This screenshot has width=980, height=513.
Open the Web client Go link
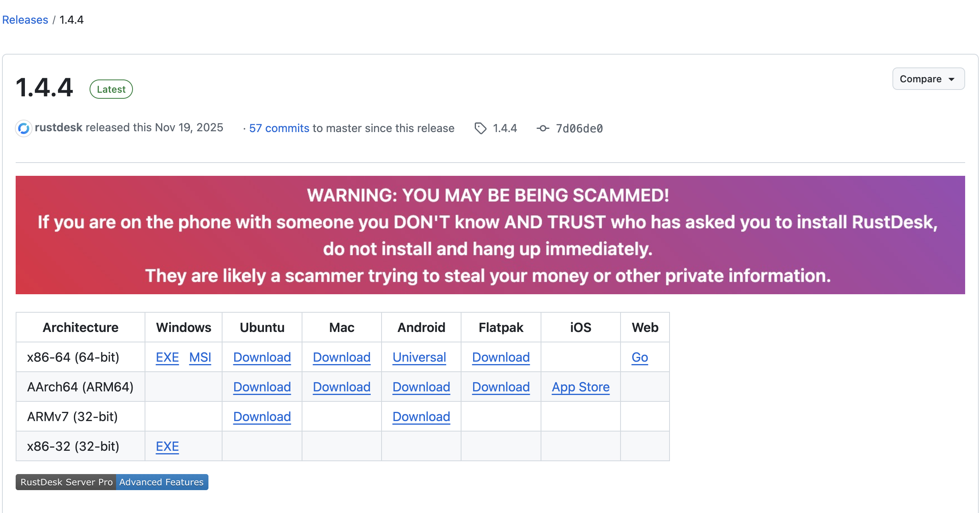(x=639, y=357)
